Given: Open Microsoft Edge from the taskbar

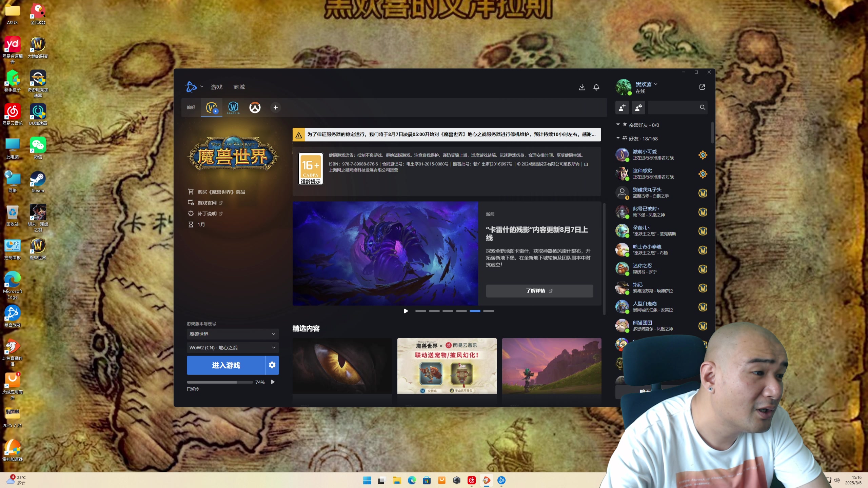Looking at the screenshot, I should click(x=412, y=480).
